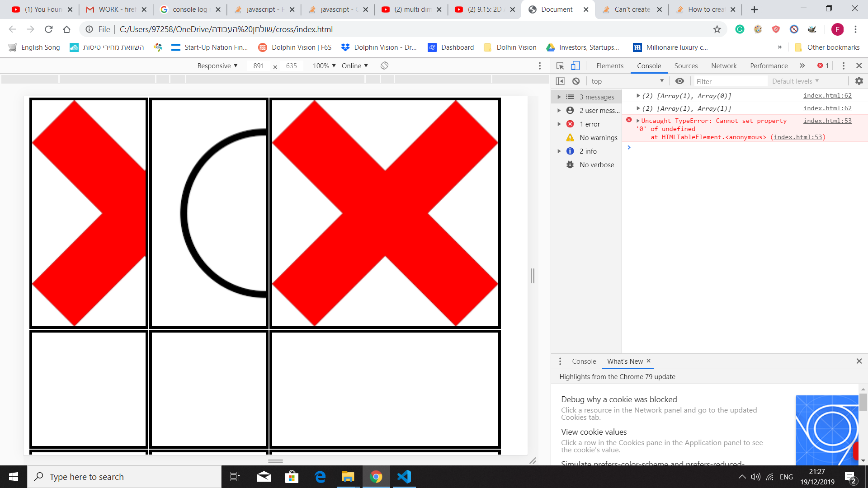
Task: Click the index.html:53 error source link
Action: tap(827, 121)
